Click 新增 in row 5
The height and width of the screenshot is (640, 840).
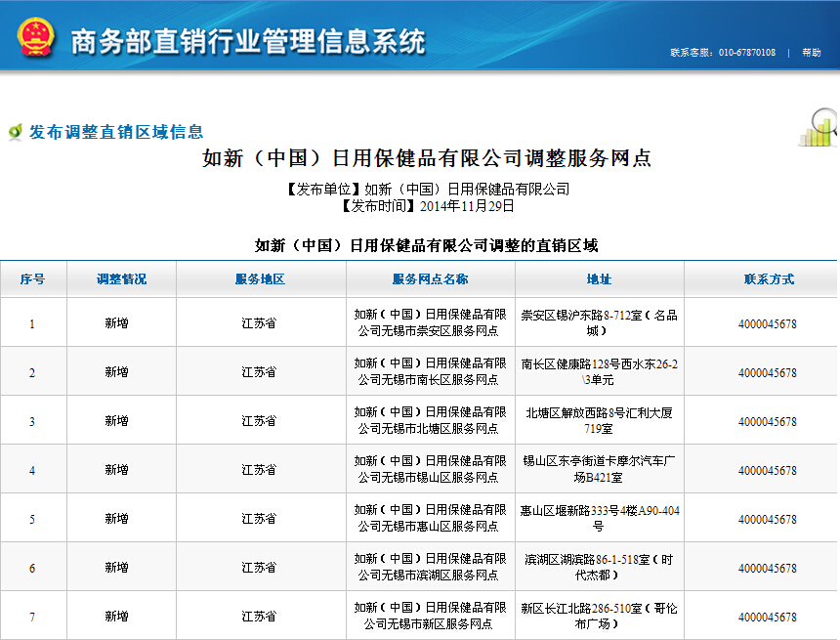point(117,518)
